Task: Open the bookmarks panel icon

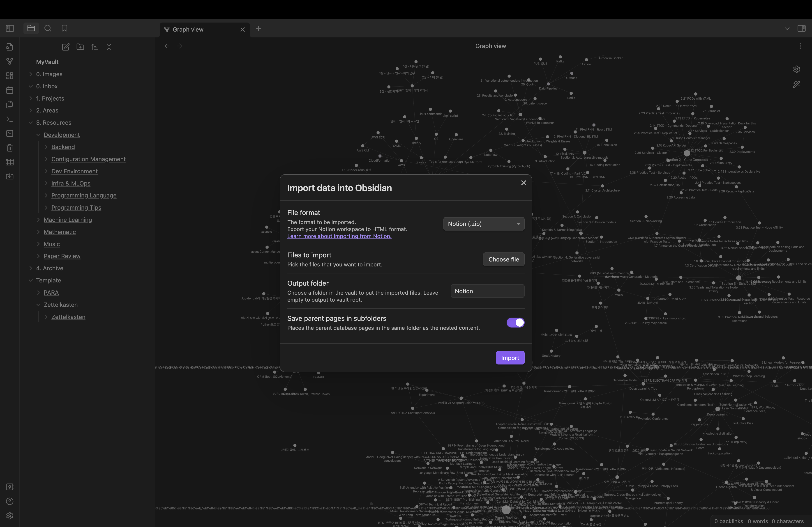Action: pyautogui.click(x=65, y=28)
